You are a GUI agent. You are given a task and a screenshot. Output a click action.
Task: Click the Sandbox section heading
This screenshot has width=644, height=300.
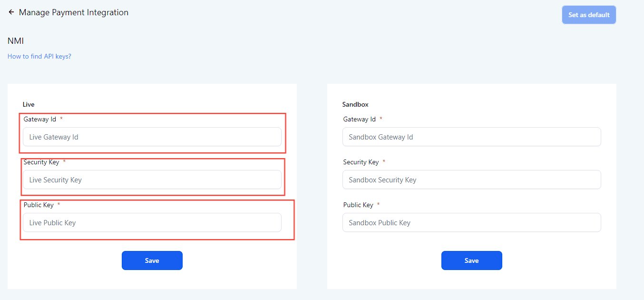(x=355, y=104)
